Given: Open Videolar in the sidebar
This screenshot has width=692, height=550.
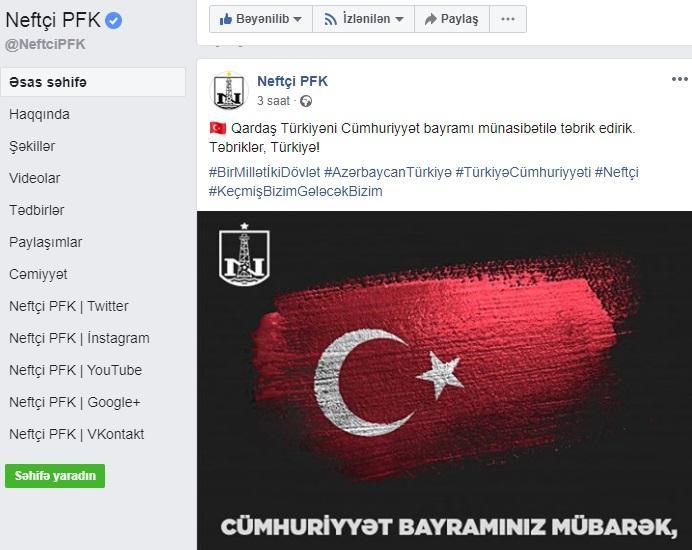Looking at the screenshot, I should click(34, 178).
